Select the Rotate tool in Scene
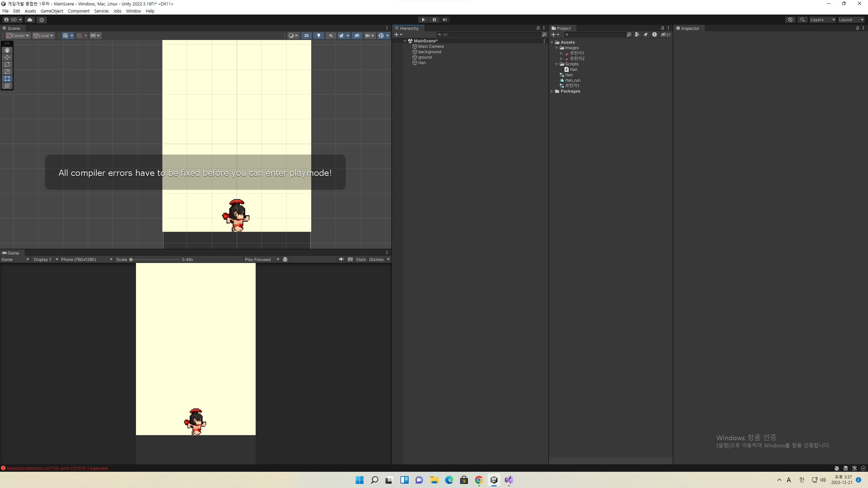Image resolution: width=868 pixels, height=488 pixels. point(7,64)
